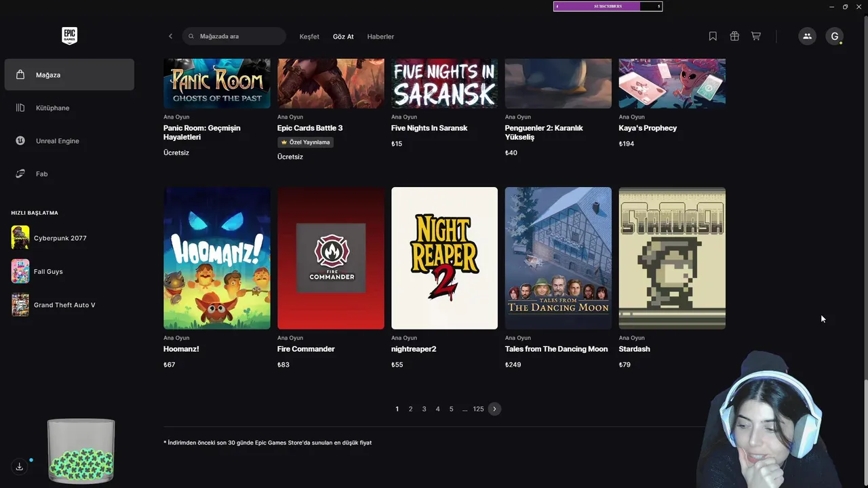The height and width of the screenshot is (488, 868).
Task: Click Penguenler 2: Karanlık Yükseliş title
Action: click(544, 132)
